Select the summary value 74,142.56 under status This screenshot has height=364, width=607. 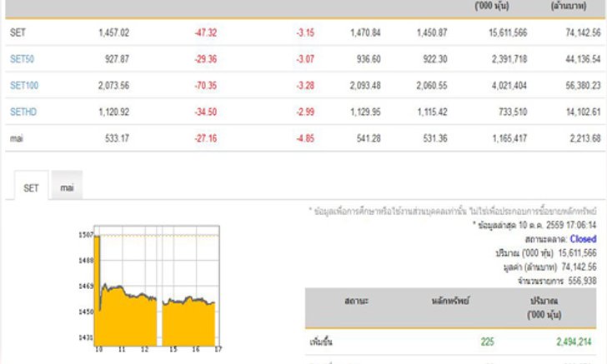[579, 267]
